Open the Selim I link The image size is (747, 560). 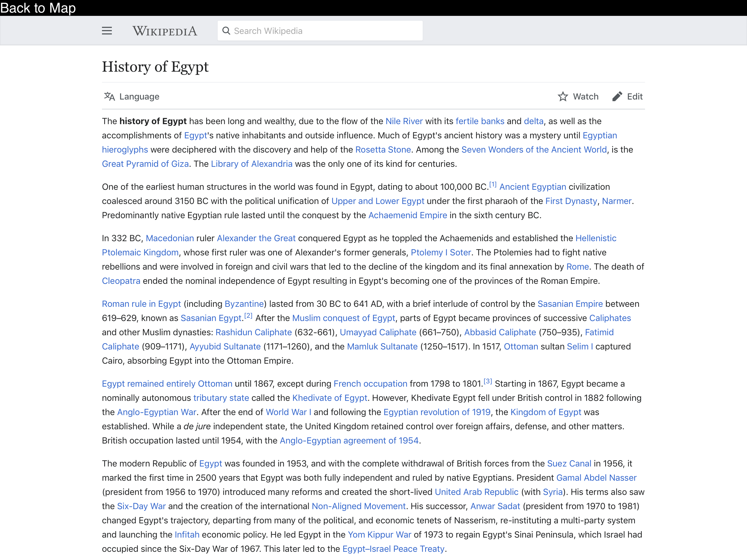(579, 346)
